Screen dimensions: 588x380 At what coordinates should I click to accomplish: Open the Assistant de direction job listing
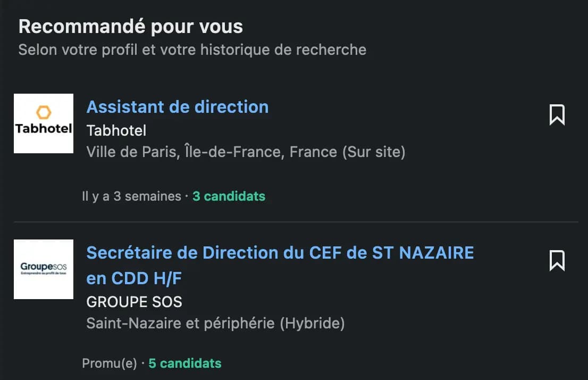pyautogui.click(x=178, y=107)
